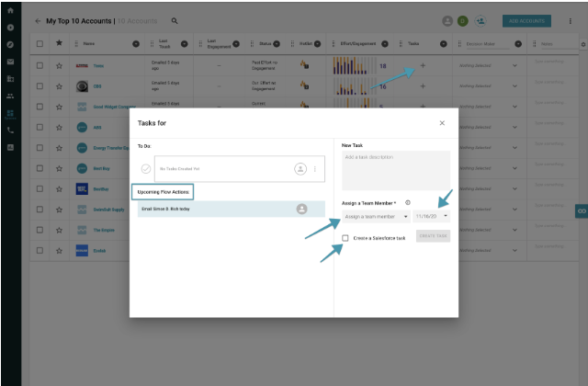Close the Tasks for dialog
The height and width of the screenshot is (386, 588).
tap(442, 123)
